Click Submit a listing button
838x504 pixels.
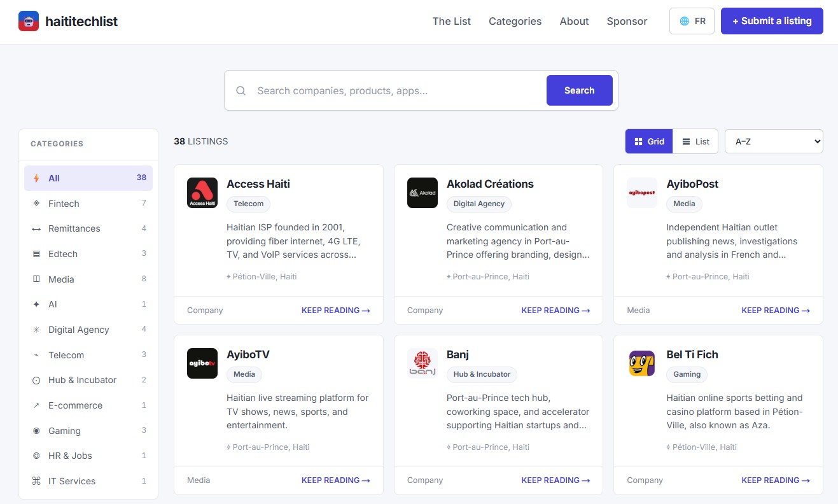[x=772, y=21]
